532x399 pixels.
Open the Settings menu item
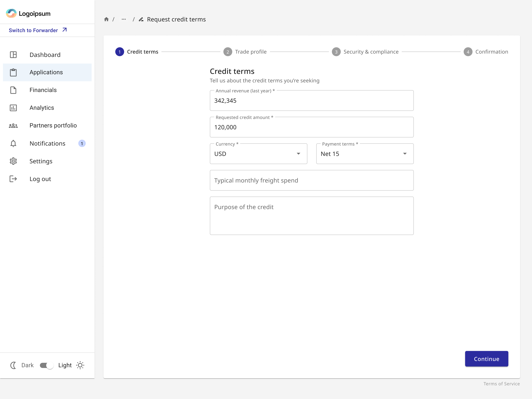pos(47,161)
